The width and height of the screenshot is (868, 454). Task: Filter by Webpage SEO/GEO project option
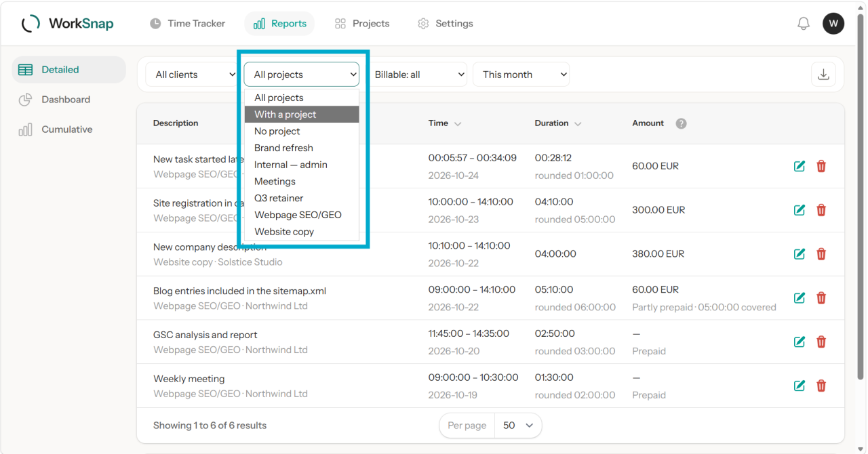click(x=302, y=215)
